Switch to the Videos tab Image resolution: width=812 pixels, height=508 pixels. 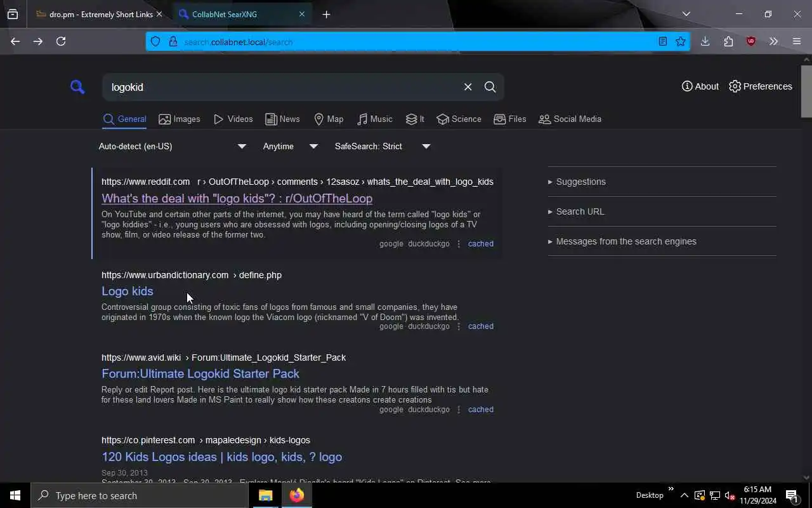coord(233,119)
